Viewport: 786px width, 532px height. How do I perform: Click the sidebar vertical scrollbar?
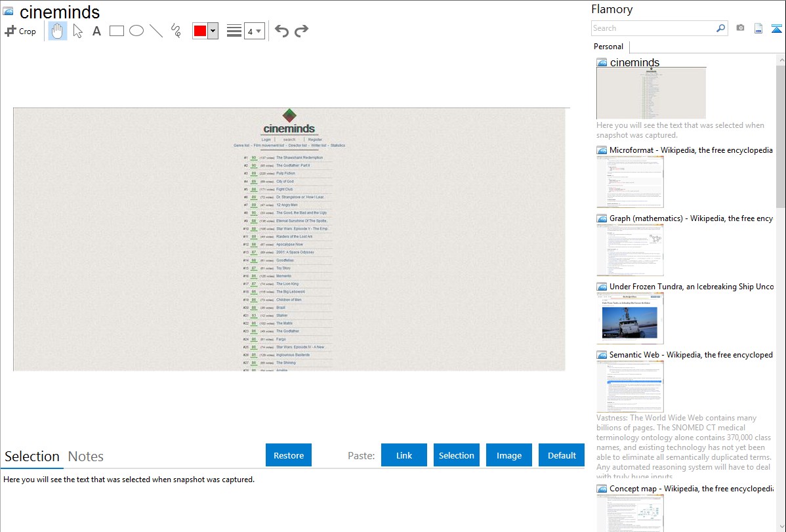781,135
